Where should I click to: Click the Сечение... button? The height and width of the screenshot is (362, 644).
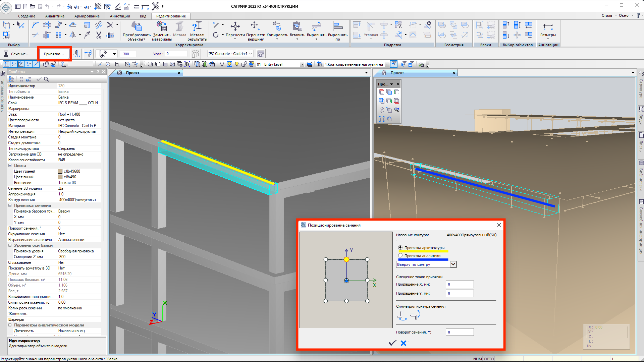17,54
